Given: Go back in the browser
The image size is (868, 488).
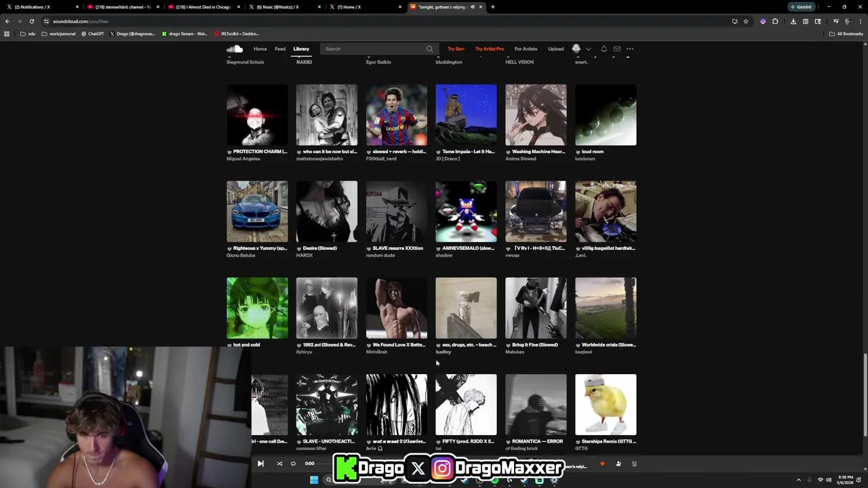Looking at the screenshot, I should coord(7,21).
